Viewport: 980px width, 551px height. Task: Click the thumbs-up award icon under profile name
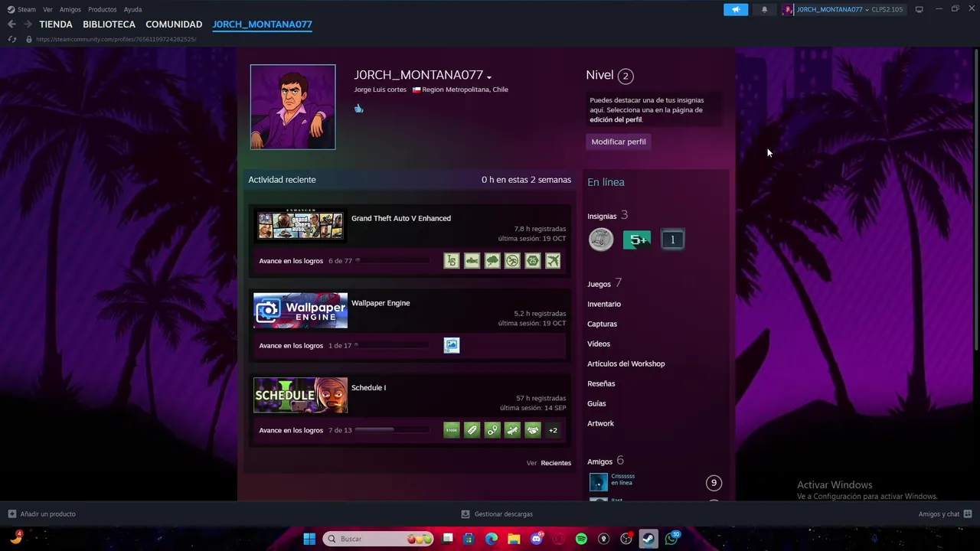(358, 109)
